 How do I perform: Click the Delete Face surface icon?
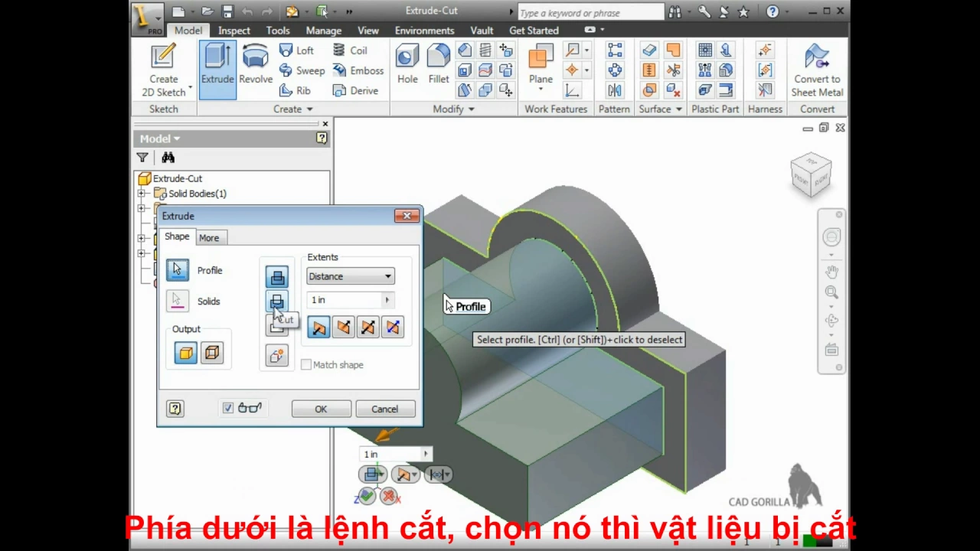point(673,90)
